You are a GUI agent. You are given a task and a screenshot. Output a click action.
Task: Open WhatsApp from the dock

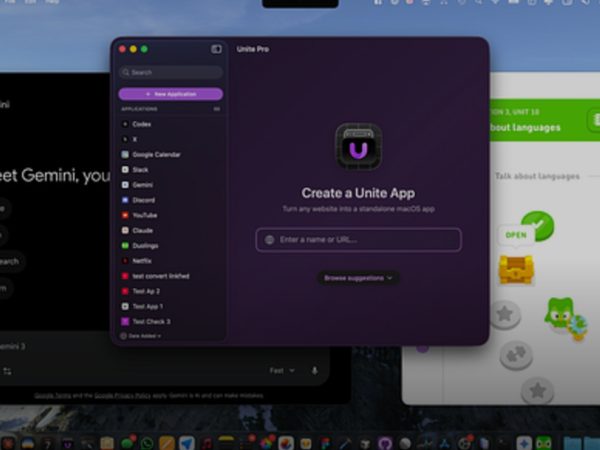pos(147,443)
